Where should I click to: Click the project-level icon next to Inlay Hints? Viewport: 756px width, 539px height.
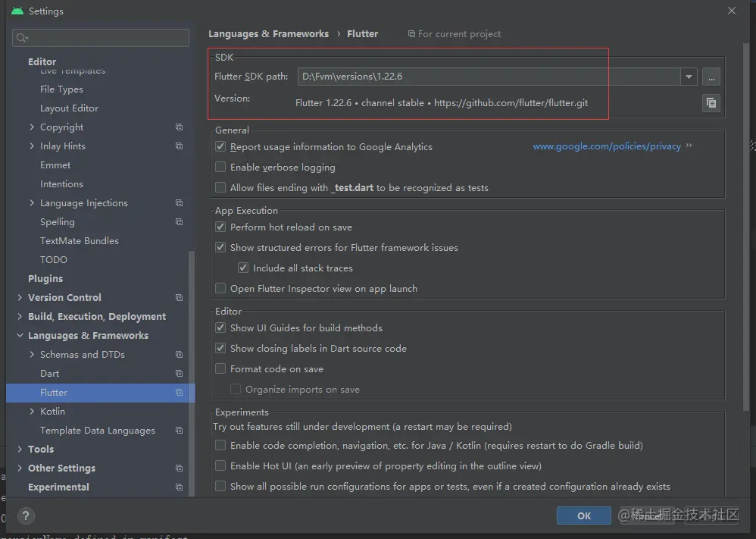pyautogui.click(x=179, y=146)
